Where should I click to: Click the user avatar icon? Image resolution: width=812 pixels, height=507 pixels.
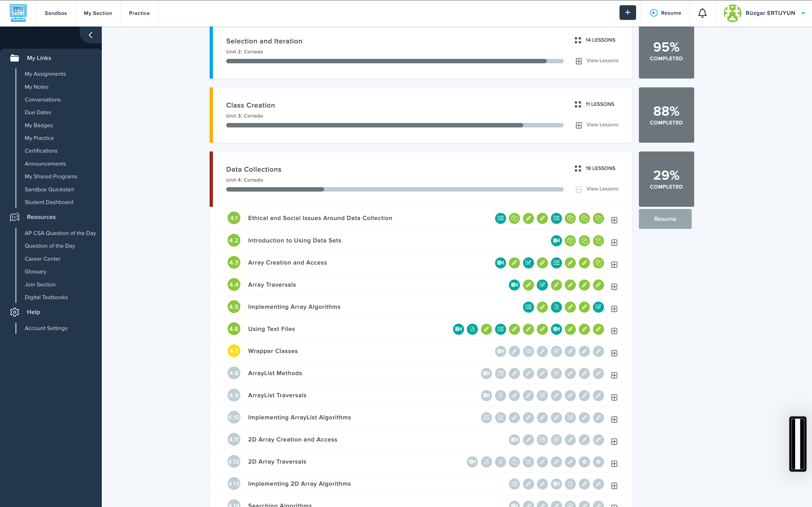coord(732,13)
